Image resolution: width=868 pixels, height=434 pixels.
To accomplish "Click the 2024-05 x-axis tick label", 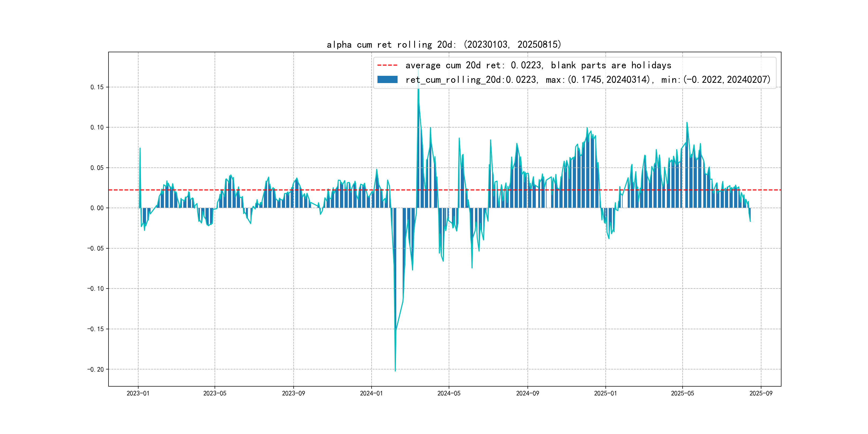I will 448,393.
